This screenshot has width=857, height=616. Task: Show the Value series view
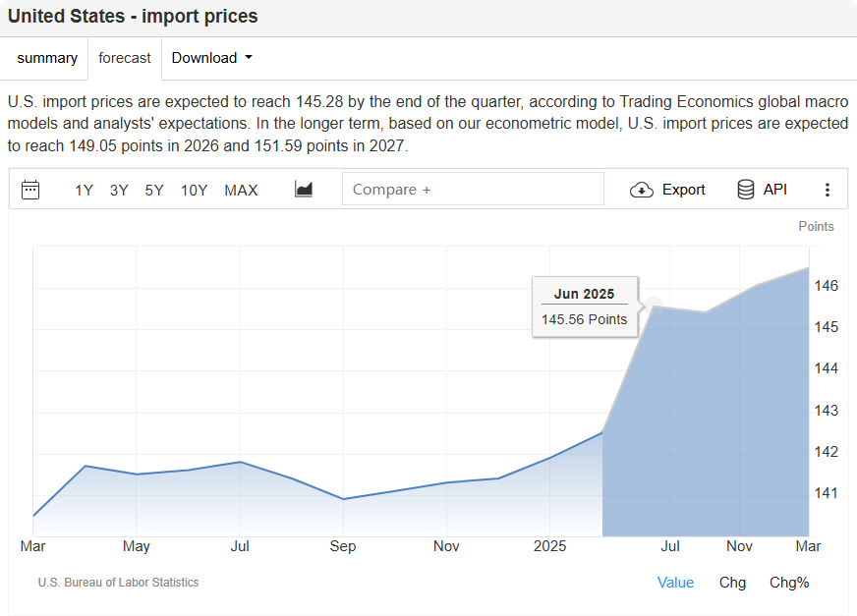tap(675, 583)
